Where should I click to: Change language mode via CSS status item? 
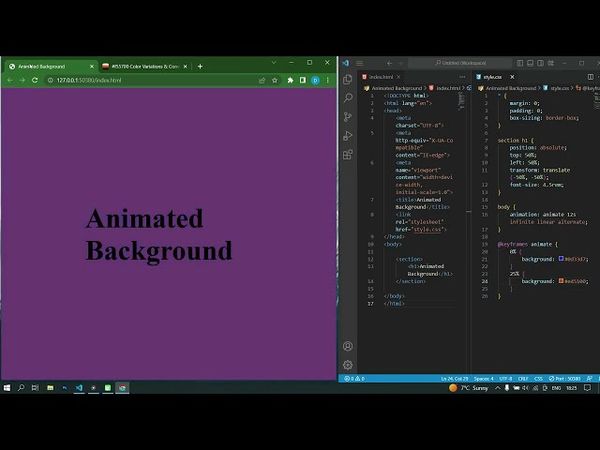pos(538,378)
